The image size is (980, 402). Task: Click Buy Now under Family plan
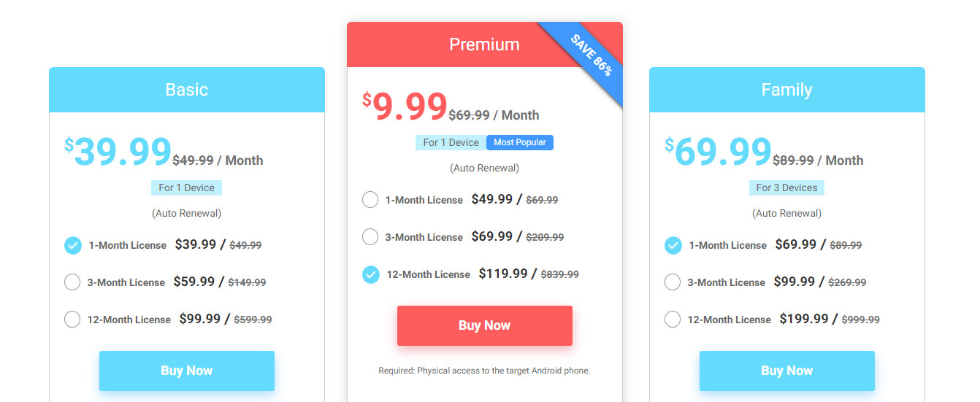coord(787,371)
